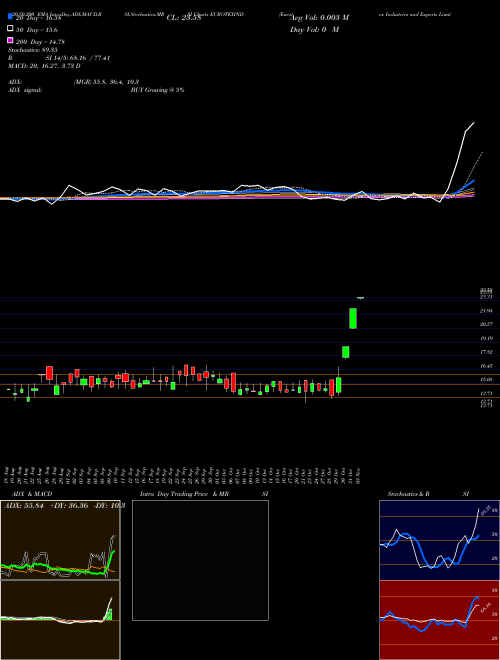Click the 'Intra Day Trading Price & MR' title
Image resolution: width=500 pixels, height=660 pixels.
click(x=184, y=494)
